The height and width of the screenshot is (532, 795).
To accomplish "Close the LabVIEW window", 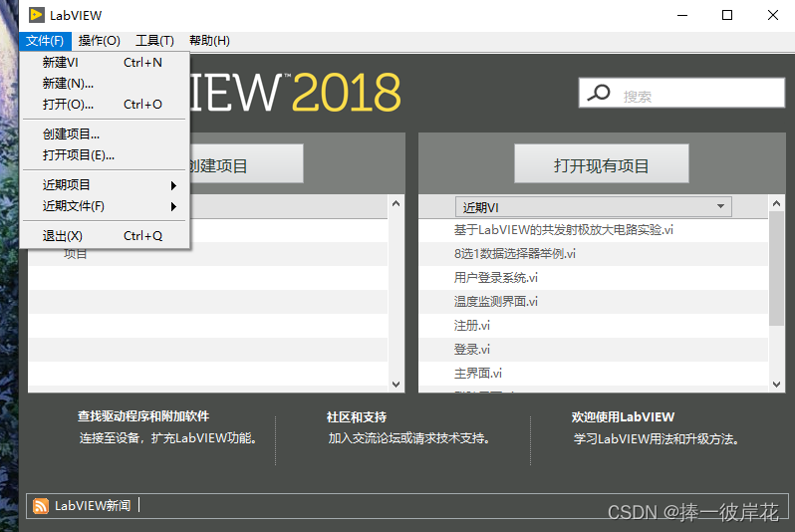I will click(773, 15).
